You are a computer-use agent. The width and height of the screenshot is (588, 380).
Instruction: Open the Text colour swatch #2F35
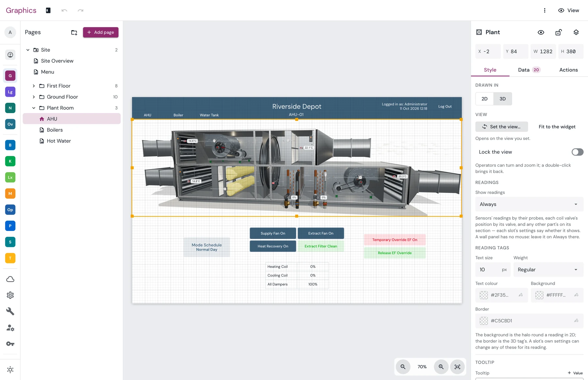point(484,295)
